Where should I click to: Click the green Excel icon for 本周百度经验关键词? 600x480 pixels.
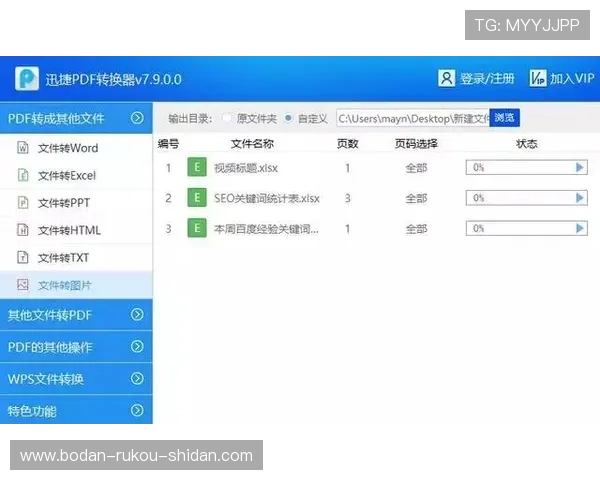tap(197, 228)
